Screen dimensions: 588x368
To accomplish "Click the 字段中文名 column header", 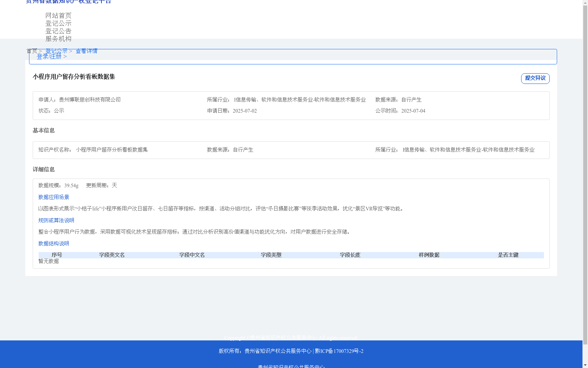I will [x=192, y=255].
